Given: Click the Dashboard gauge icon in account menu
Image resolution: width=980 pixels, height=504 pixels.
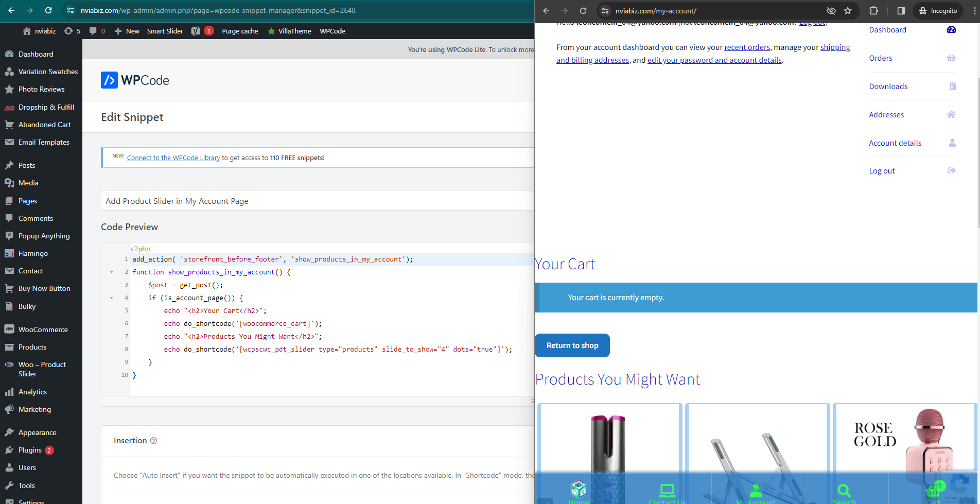Looking at the screenshot, I should coord(951,30).
